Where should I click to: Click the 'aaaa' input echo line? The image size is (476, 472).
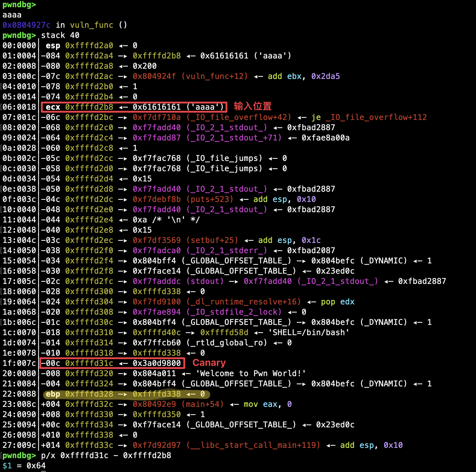pos(12,15)
